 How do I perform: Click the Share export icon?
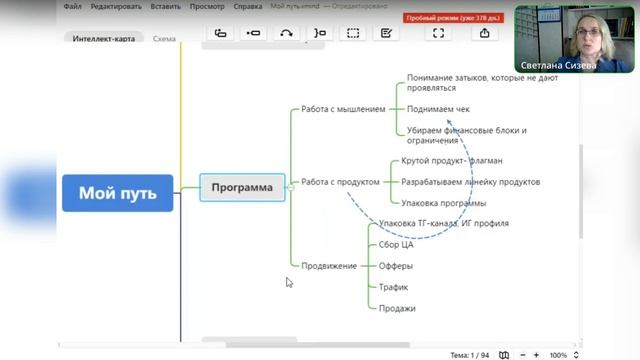(484, 33)
